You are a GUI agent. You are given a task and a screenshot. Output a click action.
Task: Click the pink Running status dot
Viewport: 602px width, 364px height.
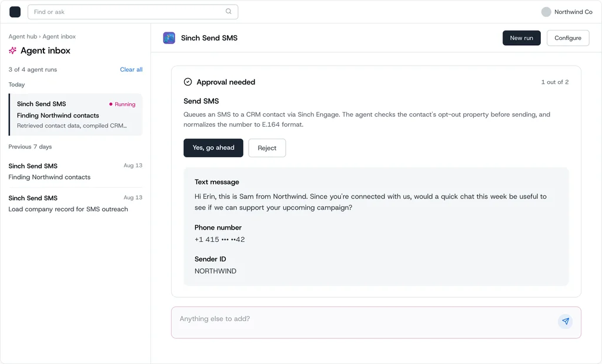111,104
